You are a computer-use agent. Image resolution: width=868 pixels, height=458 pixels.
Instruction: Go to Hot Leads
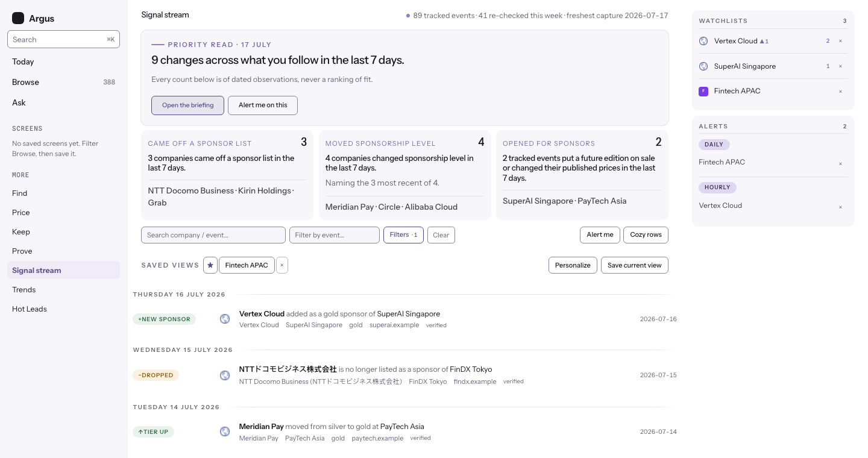tap(64, 309)
